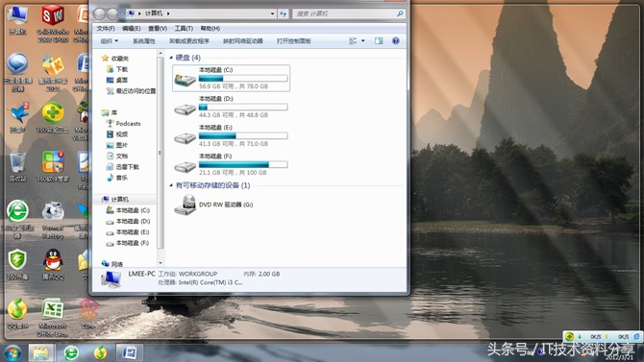
Task: Click the C: drive usage bar
Action: tap(243, 78)
